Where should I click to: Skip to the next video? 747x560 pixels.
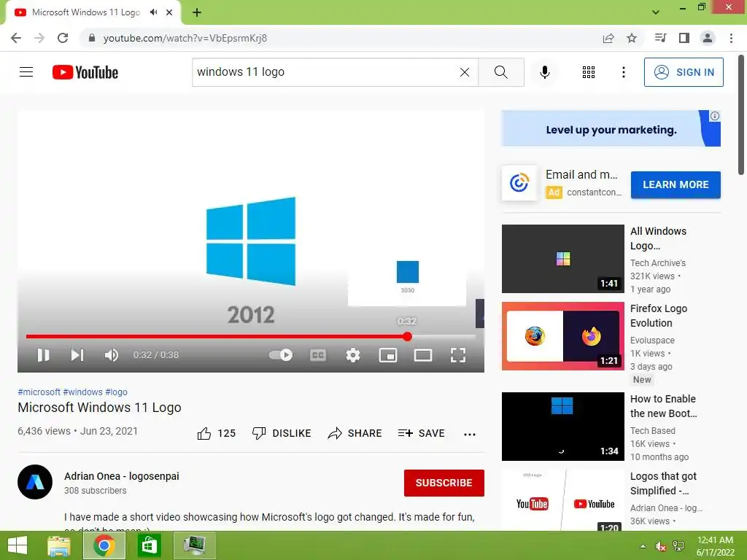[x=77, y=355]
